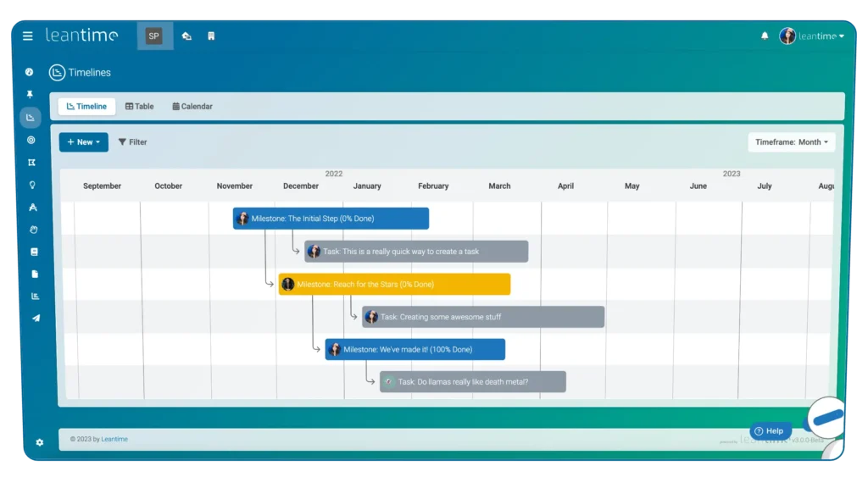Open leantime user profile dropdown
Screen dimensions: 868x488
[821, 36]
